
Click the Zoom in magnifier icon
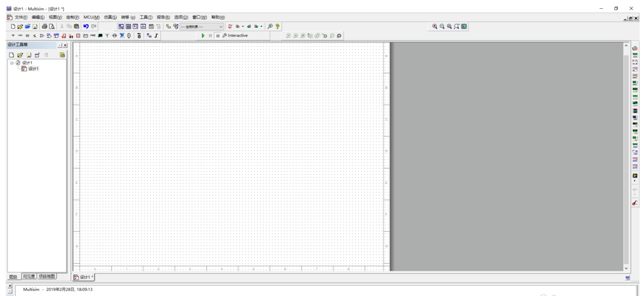coord(435,27)
